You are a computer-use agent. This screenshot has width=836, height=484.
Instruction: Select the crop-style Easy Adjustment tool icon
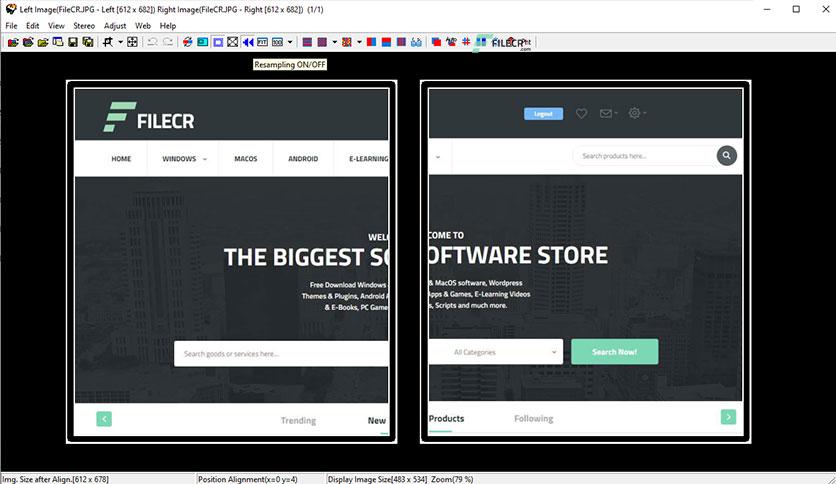tap(108, 42)
